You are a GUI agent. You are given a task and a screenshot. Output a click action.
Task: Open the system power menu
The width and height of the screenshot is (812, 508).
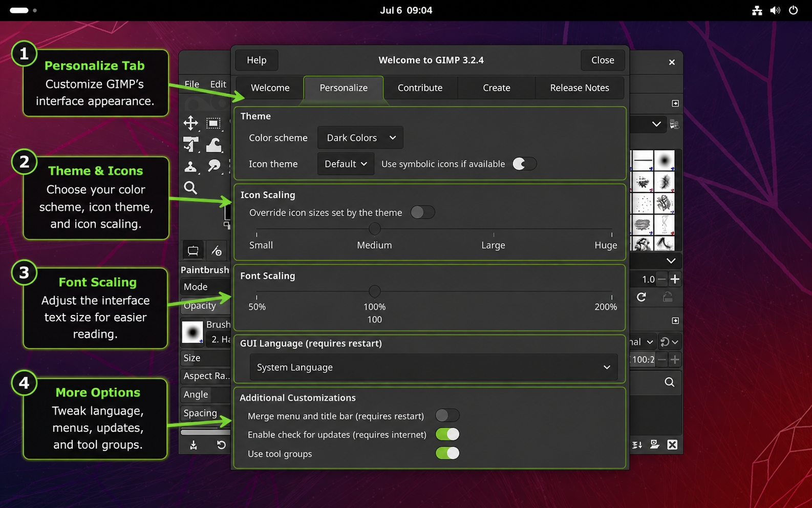tap(793, 10)
